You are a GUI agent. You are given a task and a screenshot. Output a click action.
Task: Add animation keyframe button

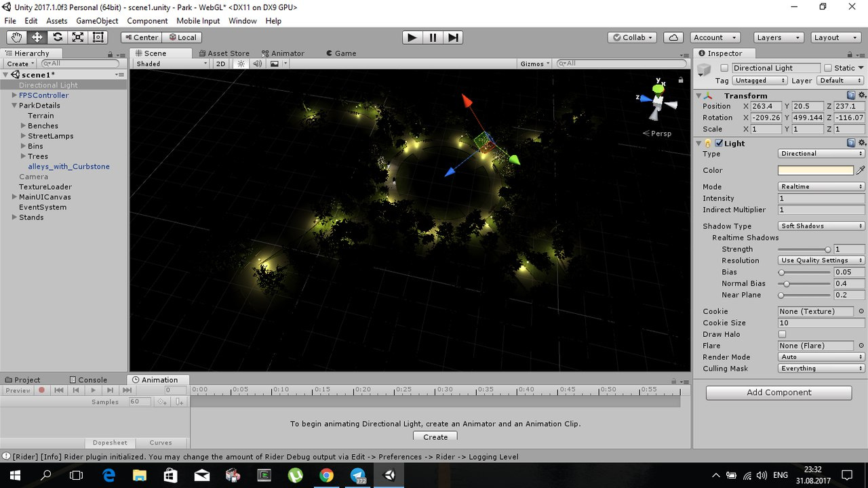162,402
